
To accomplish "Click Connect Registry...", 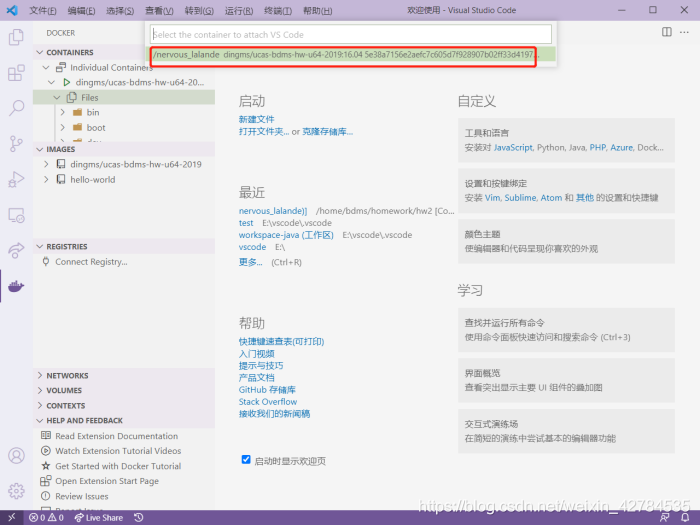I will [x=91, y=262].
